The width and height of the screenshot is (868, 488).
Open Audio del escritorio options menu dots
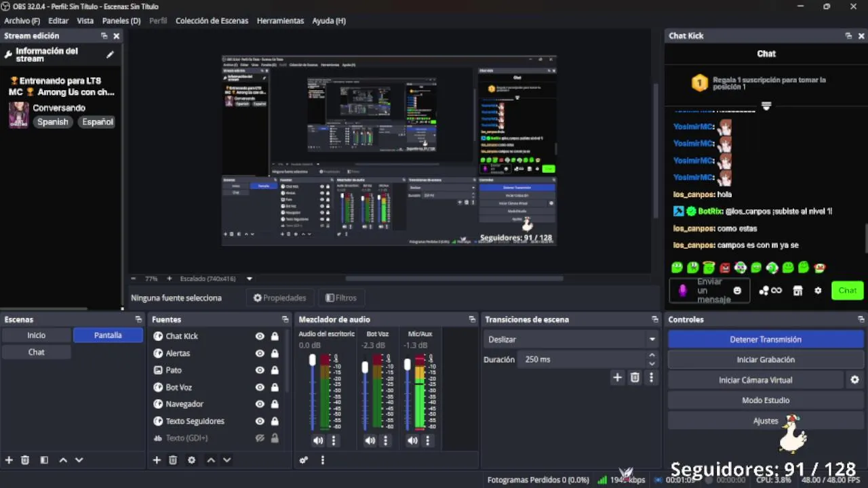[334, 441]
